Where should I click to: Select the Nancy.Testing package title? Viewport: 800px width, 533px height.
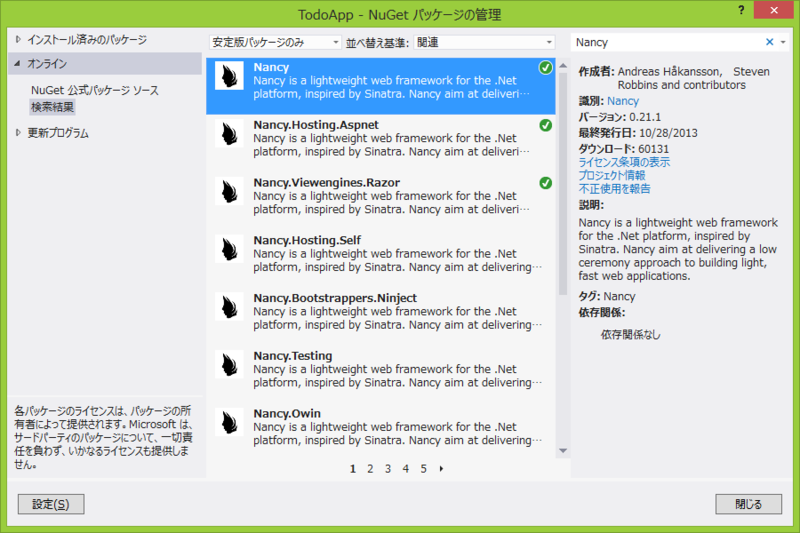point(292,356)
